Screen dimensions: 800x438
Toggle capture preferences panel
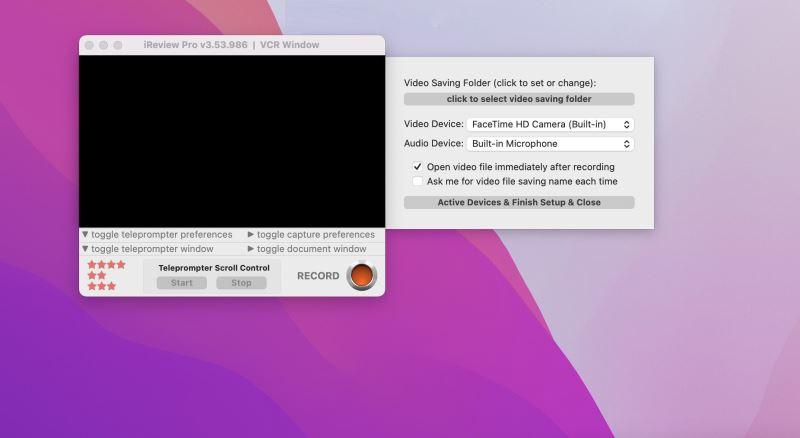point(311,234)
